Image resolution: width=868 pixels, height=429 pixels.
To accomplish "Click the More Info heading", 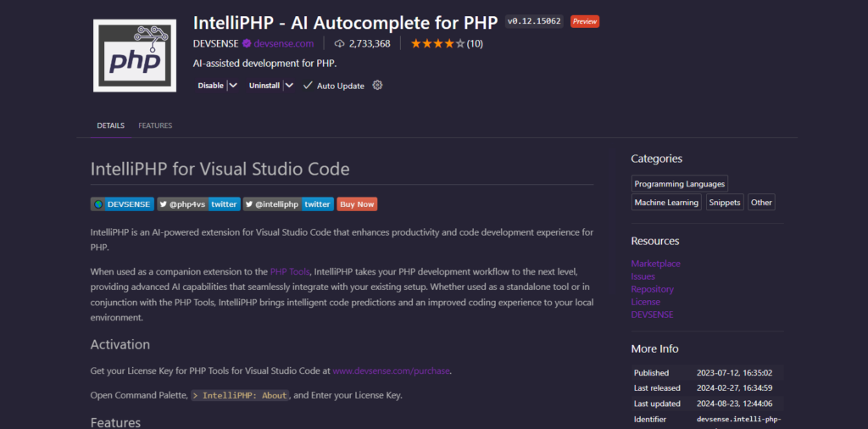I will [655, 348].
